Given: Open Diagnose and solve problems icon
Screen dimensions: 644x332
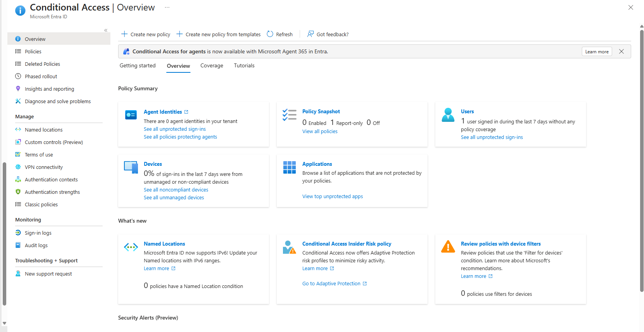Looking at the screenshot, I should (18, 101).
